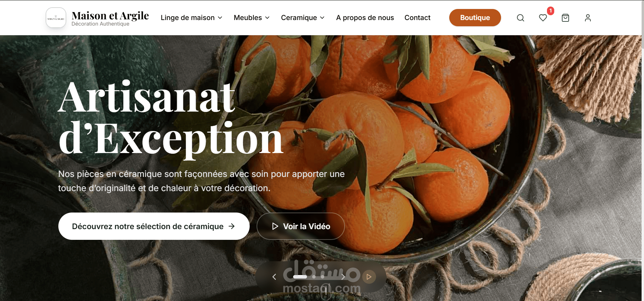Open the wishlist heart icon

543,18
